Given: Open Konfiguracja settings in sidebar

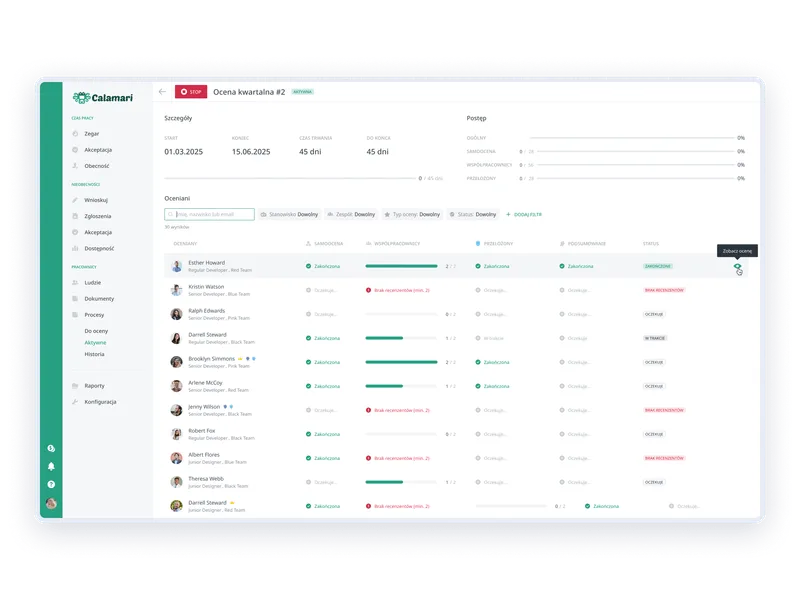Looking at the screenshot, I should point(100,401).
